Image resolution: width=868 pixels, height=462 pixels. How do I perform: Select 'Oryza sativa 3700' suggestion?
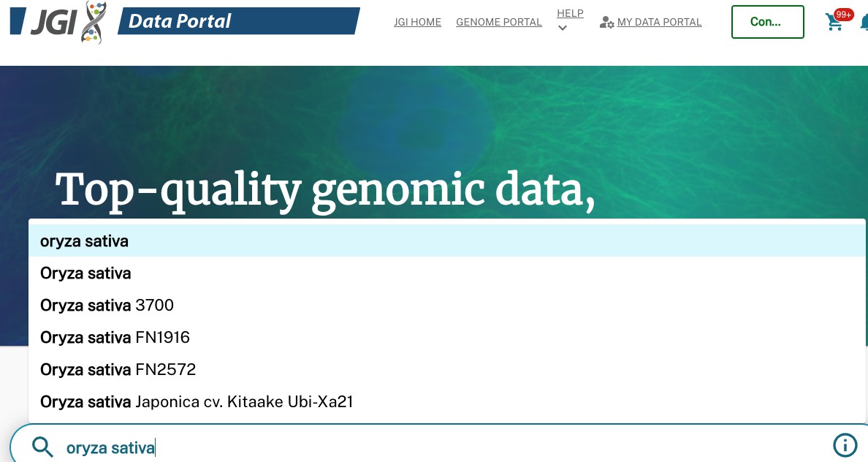446,306
